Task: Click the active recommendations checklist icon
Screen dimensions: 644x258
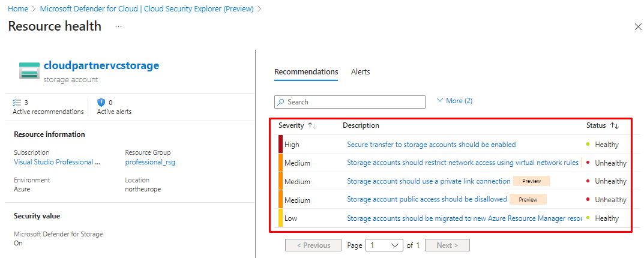Action: 17,103
